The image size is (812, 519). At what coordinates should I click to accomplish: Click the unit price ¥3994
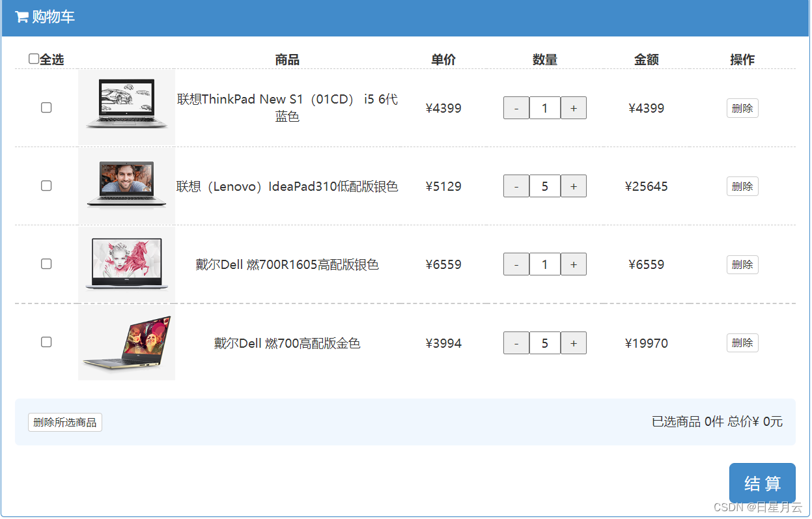(x=443, y=343)
